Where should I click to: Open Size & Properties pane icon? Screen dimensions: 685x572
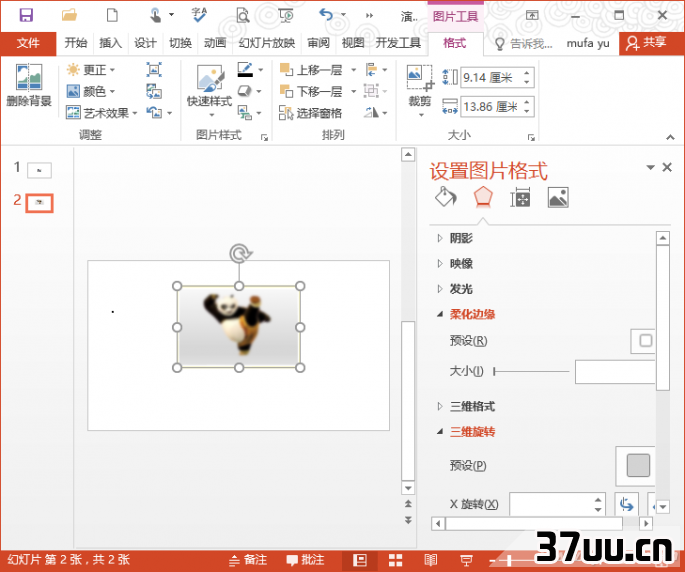point(520,198)
